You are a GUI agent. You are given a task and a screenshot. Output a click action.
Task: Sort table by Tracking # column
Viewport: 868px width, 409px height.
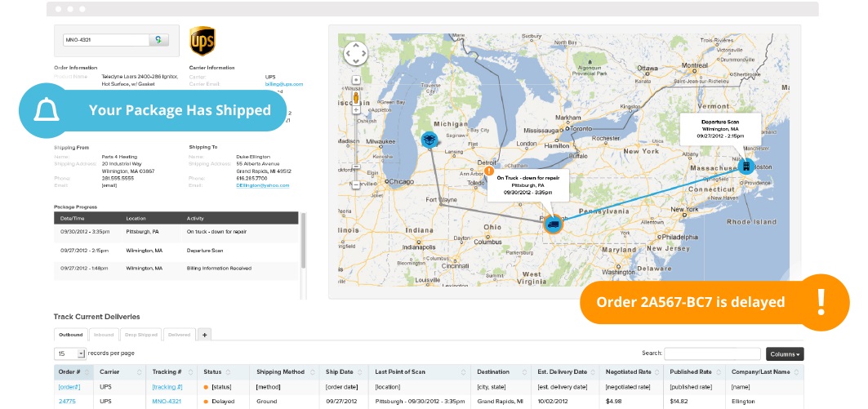(x=173, y=372)
